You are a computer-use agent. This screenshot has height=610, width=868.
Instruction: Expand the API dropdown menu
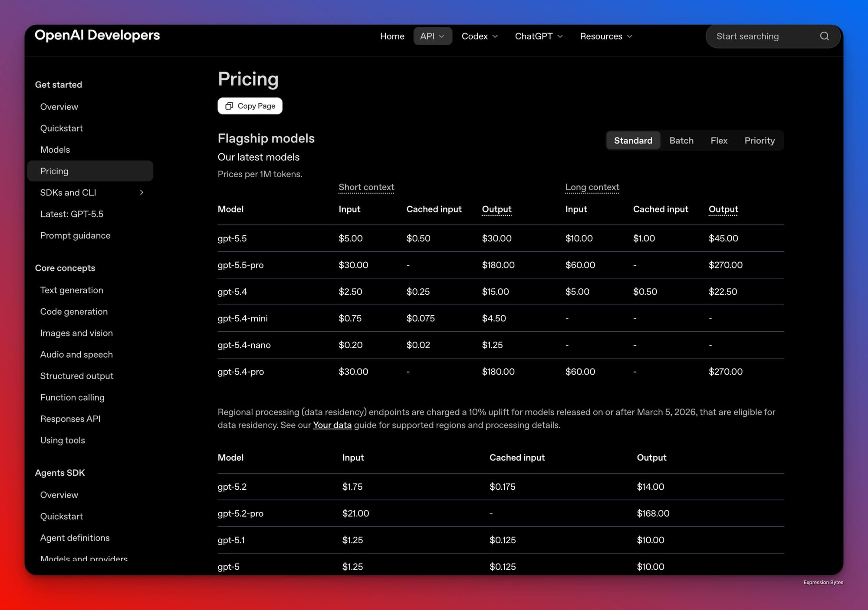pos(432,36)
